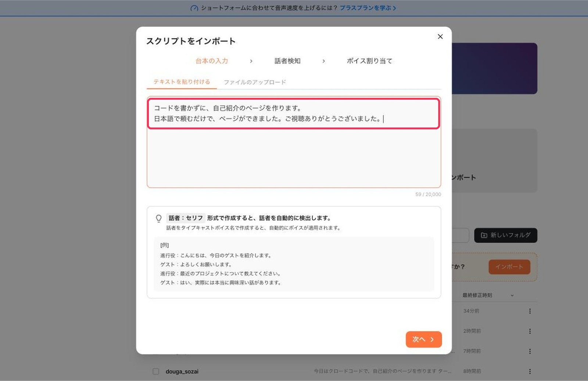Screen dimensions: 588x381
Task: Select the テキストを貼り付ける tab
Action: pyautogui.click(x=182, y=82)
